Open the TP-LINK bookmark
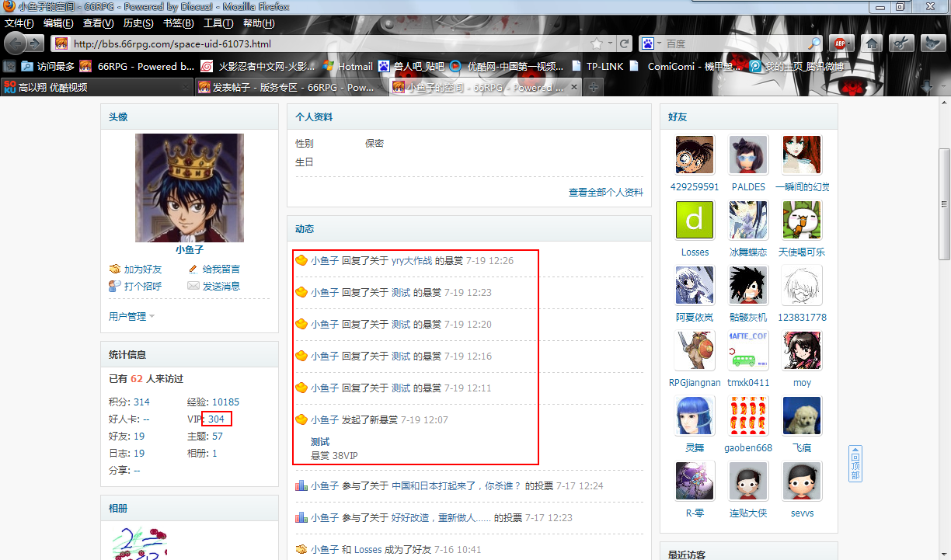 pos(597,66)
